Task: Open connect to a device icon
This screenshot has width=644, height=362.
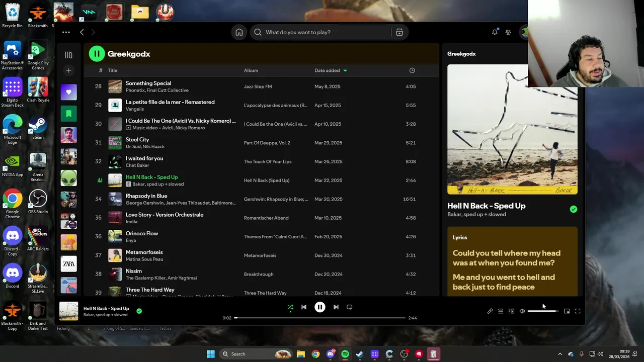Action: tap(512, 311)
